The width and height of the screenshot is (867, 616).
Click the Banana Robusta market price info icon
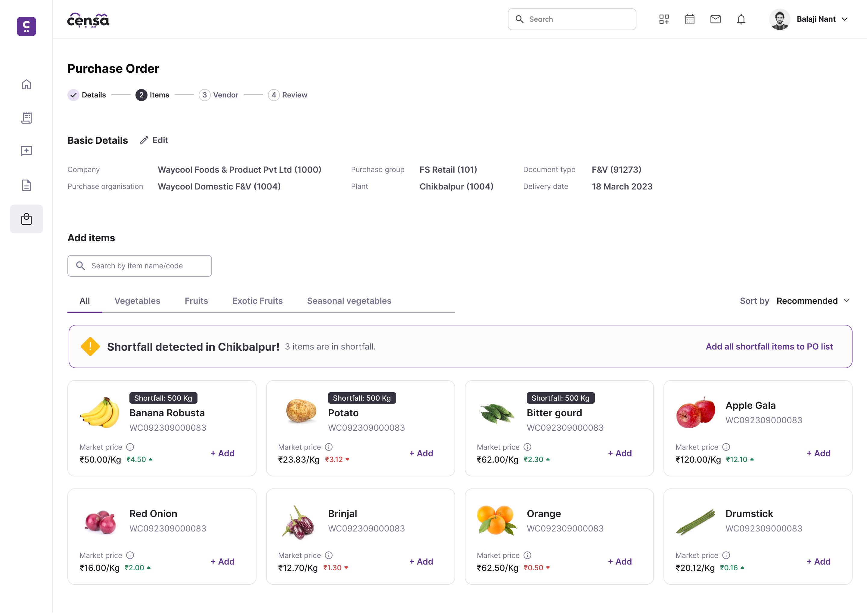(130, 447)
